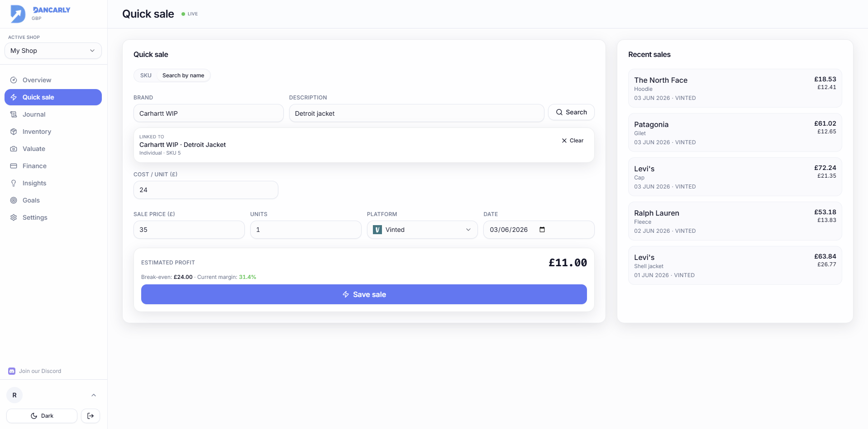Go to Finance page
The width and height of the screenshot is (868, 429).
click(x=53, y=166)
